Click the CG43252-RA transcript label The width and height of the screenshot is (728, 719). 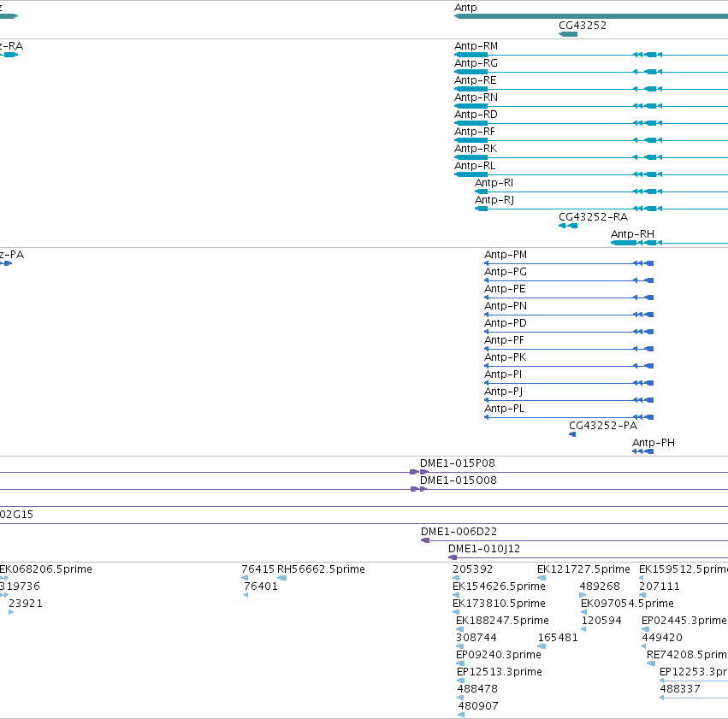(x=593, y=217)
